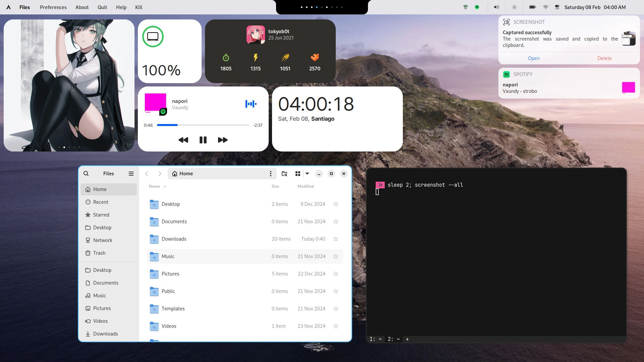Open the Files menu in top bar
The image size is (644, 362).
24,7
